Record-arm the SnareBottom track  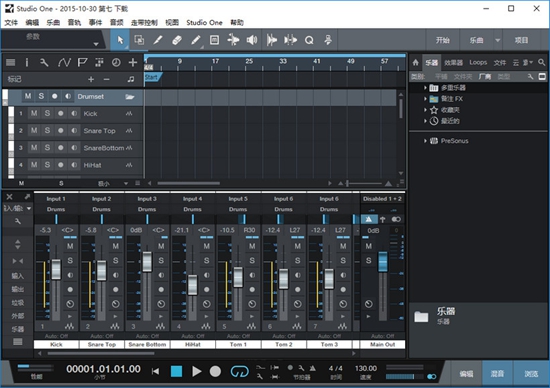[x=61, y=148]
